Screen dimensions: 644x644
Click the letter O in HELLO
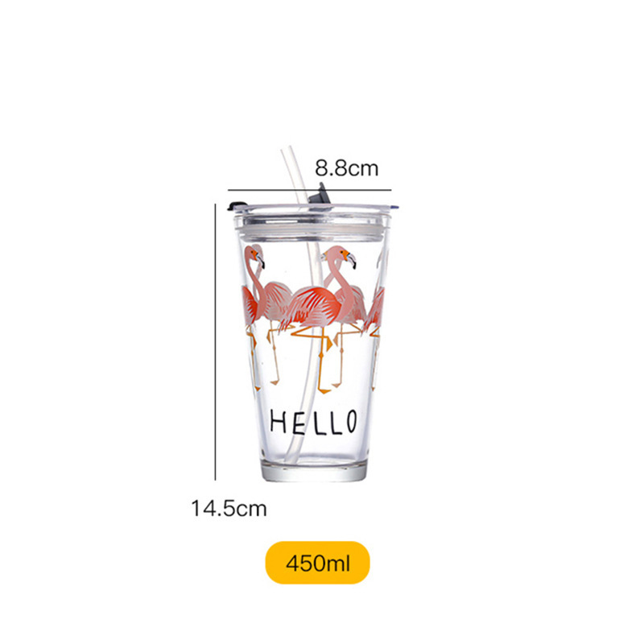tap(351, 421)
